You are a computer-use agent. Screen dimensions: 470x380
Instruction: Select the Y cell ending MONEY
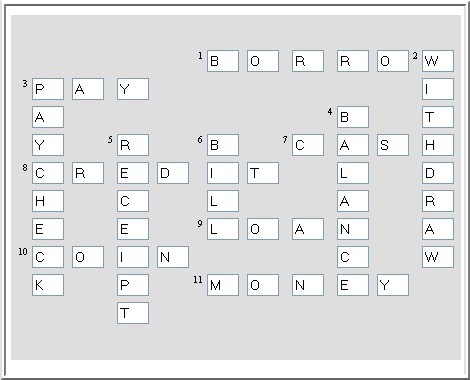pos(393,285)
